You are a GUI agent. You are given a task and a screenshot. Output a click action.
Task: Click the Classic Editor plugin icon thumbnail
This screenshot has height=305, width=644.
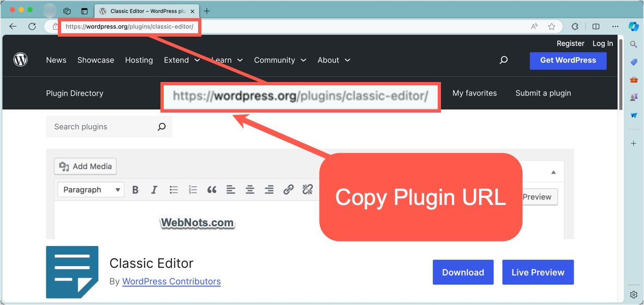72,272
